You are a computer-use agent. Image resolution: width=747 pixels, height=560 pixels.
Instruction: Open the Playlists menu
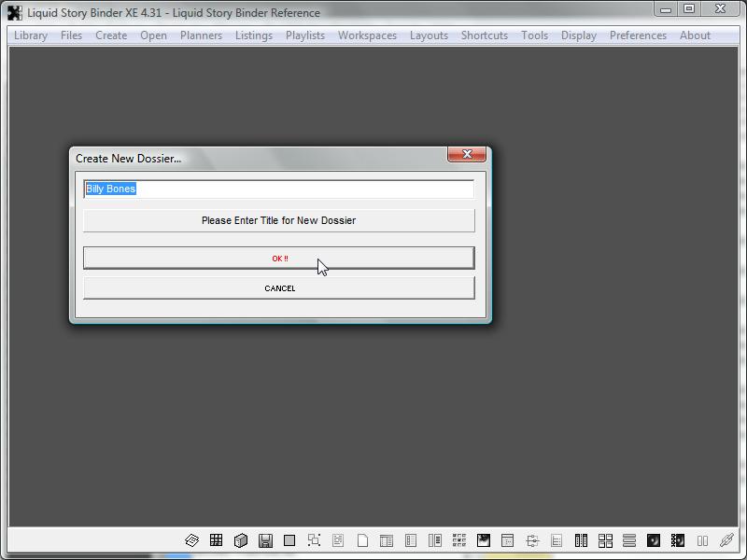(305, 35)
